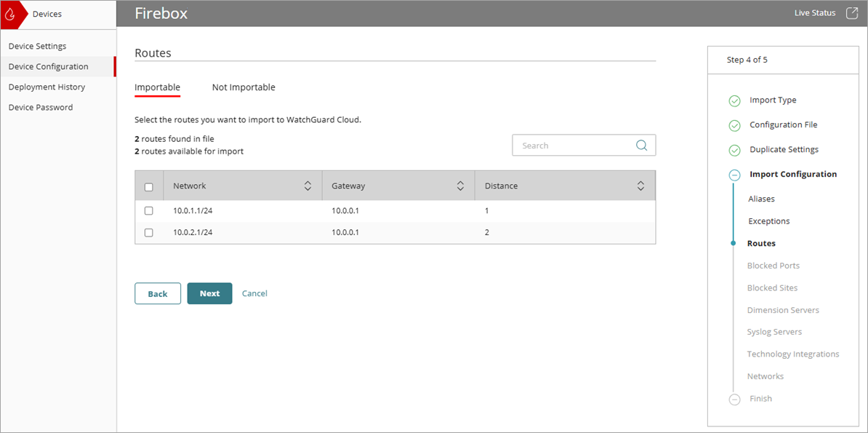Click the Devices breadcrumb
Image resolution: width=868 pixels, height=433 pixels.
click(x=47, y=15)
